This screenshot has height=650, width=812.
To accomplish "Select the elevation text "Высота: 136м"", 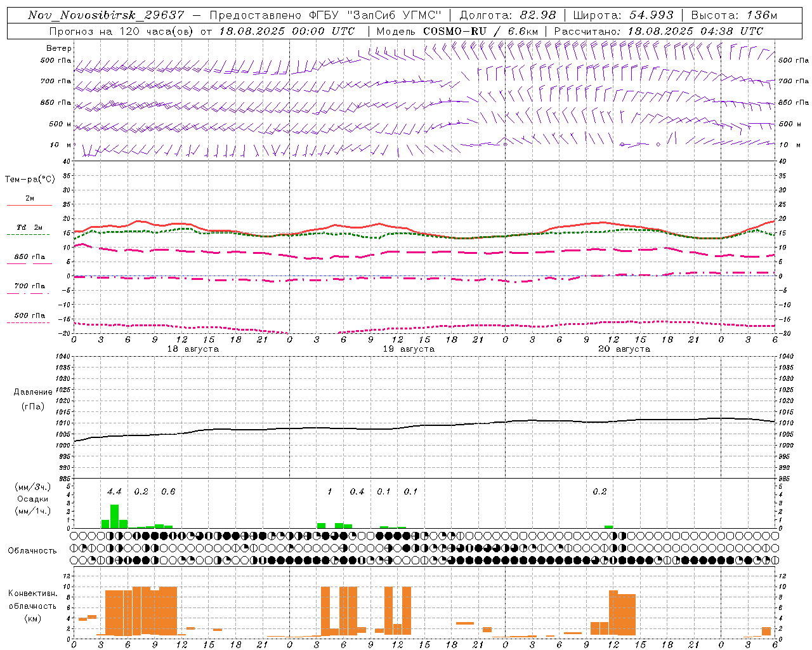I will tap(734, 15).
